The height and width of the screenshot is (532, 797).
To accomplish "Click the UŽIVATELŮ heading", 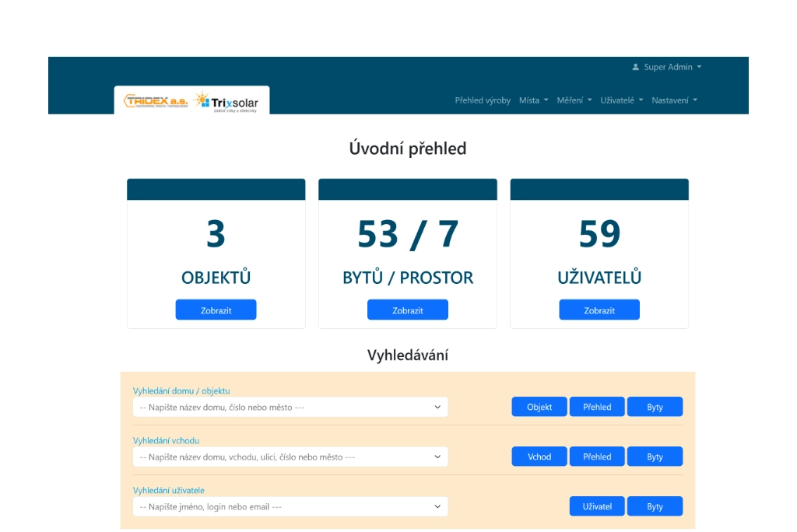I will (x=599, y=278).
